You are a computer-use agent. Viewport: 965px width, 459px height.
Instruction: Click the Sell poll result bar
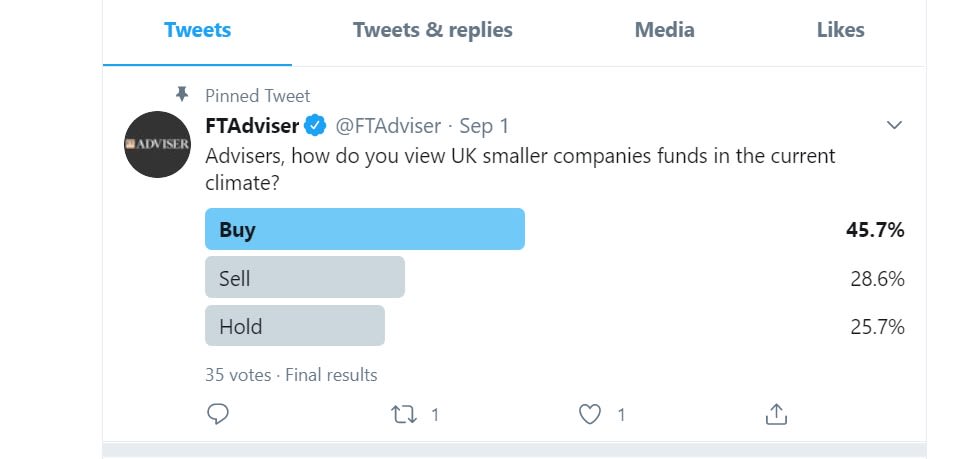click(305, 277)
